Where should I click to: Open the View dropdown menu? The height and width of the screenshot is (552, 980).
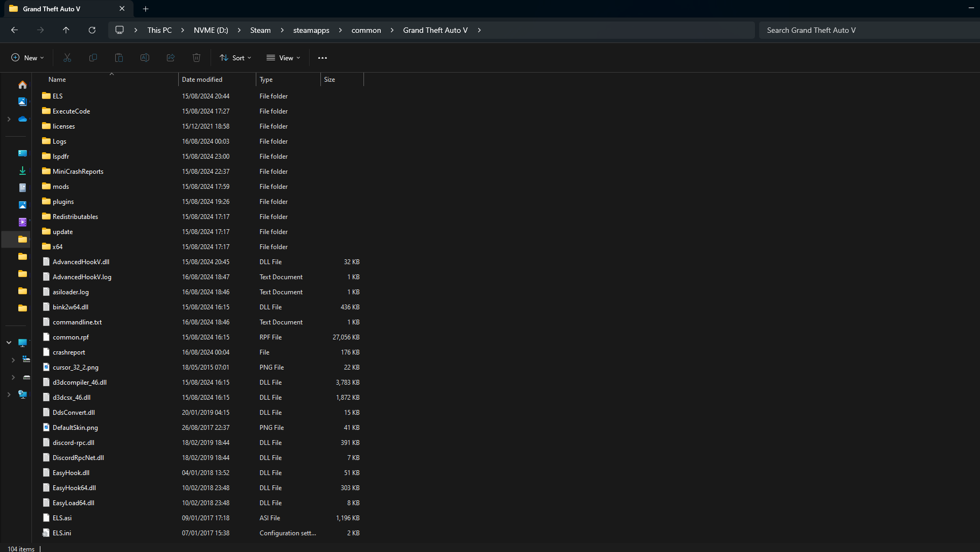(283, 58)
